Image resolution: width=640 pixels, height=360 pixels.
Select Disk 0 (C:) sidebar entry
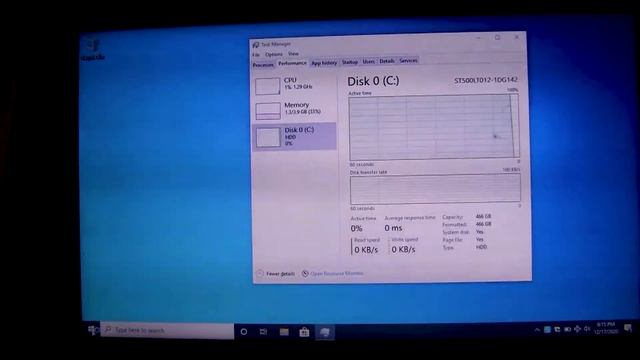coord(295,137)
